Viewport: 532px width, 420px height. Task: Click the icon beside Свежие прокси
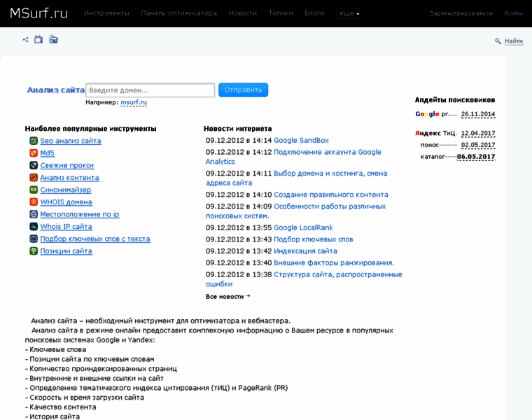34,165
